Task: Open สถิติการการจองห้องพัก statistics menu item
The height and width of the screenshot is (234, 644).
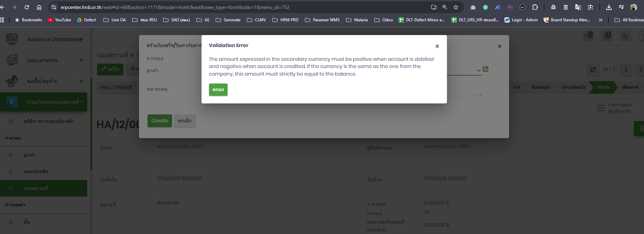Action: (x=48, y=121)
